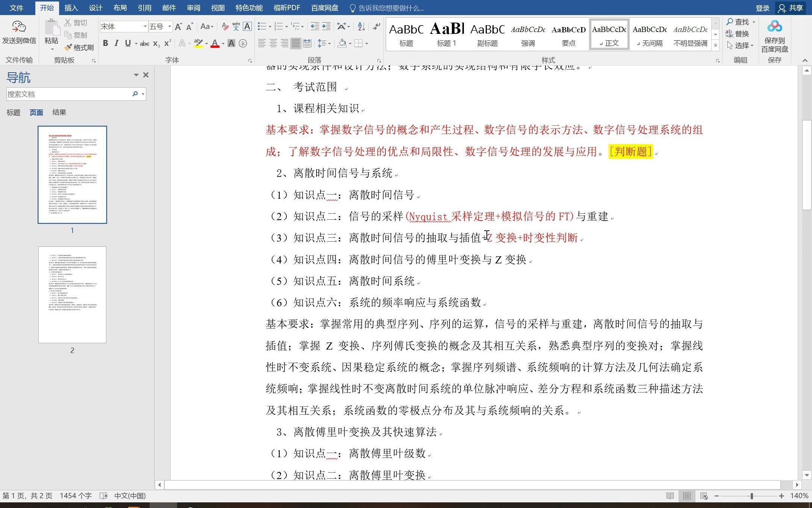
Task: Select page 2 thumbnail in navigation
Action: tap(72, 295)
